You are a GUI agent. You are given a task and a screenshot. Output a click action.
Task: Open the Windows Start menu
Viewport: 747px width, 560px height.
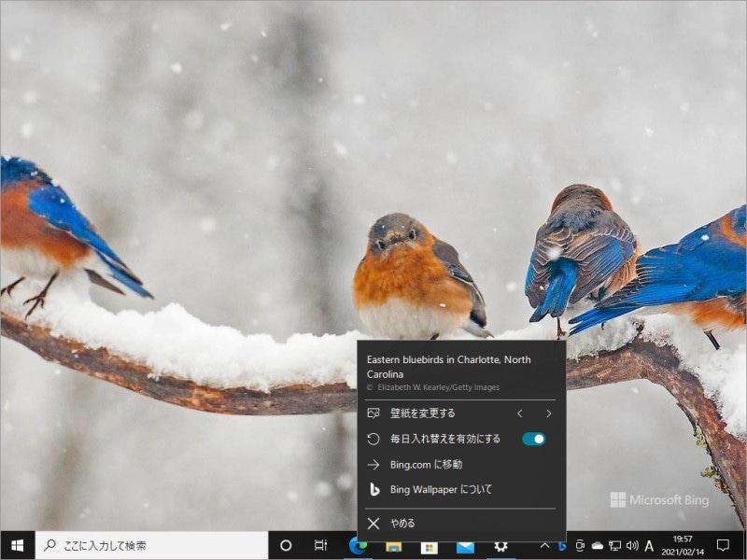click(x=17, y=545)
